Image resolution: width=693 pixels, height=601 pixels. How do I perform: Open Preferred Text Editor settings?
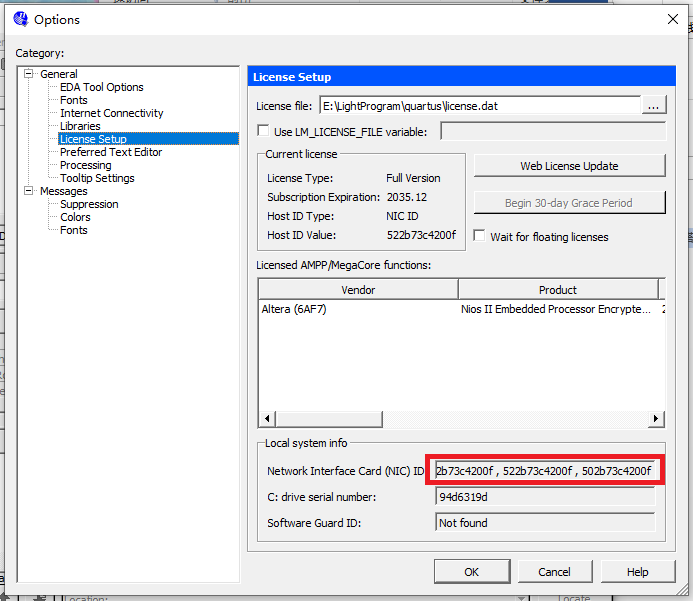(110, 152)
